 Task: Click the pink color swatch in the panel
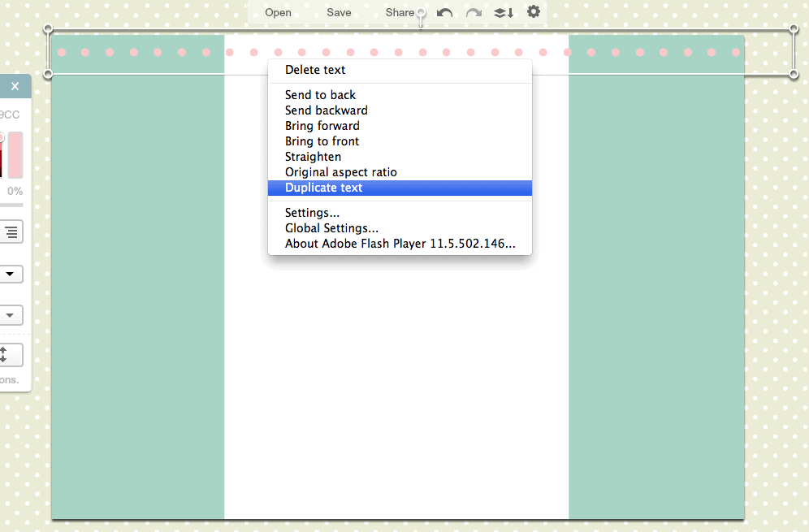point(15,155)
